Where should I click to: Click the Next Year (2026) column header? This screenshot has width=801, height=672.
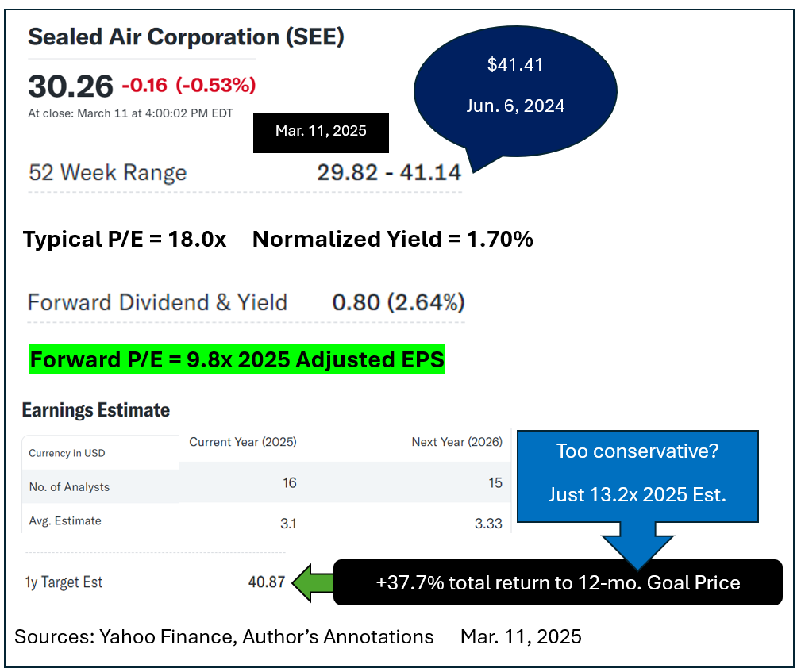(456, 442)
